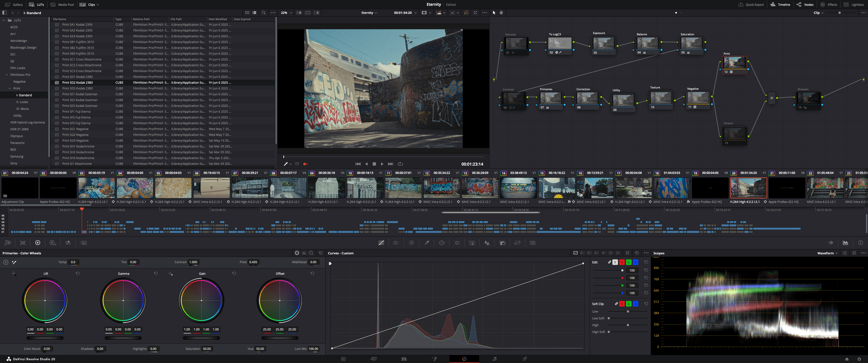Open the RGB Mixer palette
The height and width of the screenshot is (363, 868).
tap(68, 243)
